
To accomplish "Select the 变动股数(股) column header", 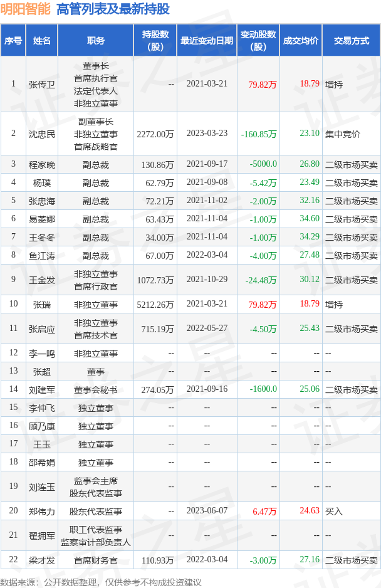I will tap(258, 41).
